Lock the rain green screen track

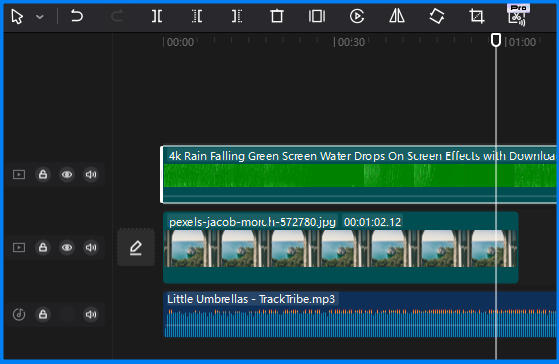pos(43,174)
